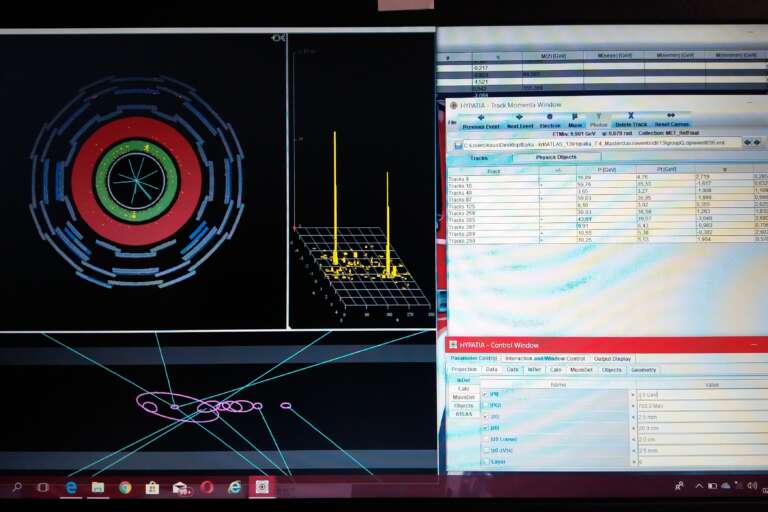Open Opera browser from the taskbar
768x512 pixels.
click(207, 487)
